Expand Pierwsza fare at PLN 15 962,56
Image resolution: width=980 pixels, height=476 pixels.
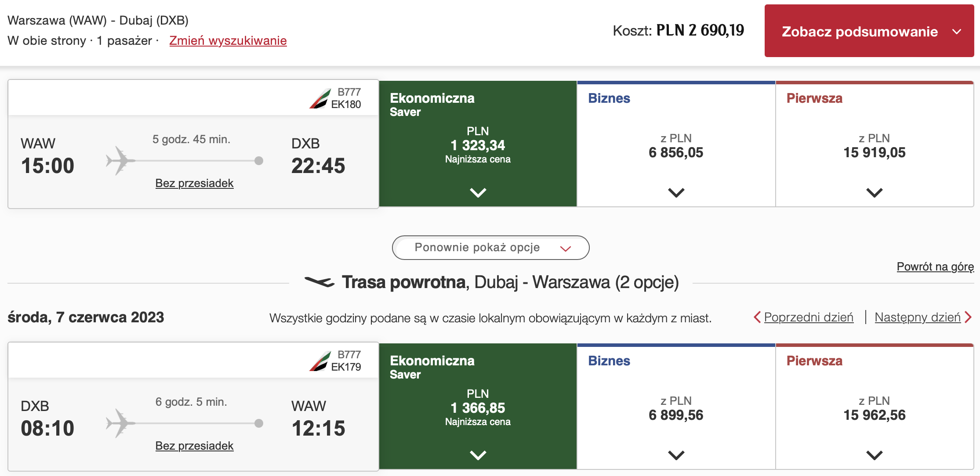point(874,455)
